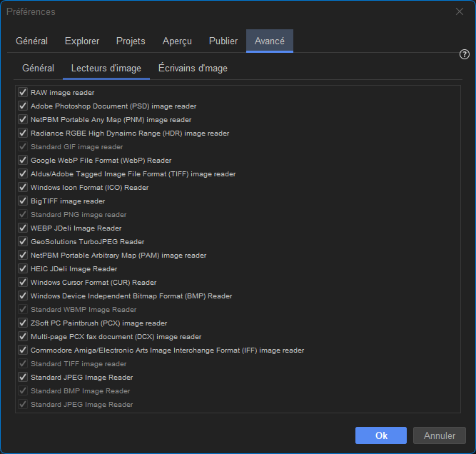
Task: Disable Windows Icon Format (ICO) Reader
Action: (23, 187)
